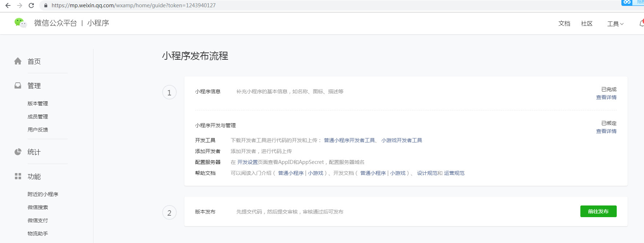Viewport: 644px width, 243px height.
Task: Go to 首页 in sidebar
Action: (x=34, y=62)
